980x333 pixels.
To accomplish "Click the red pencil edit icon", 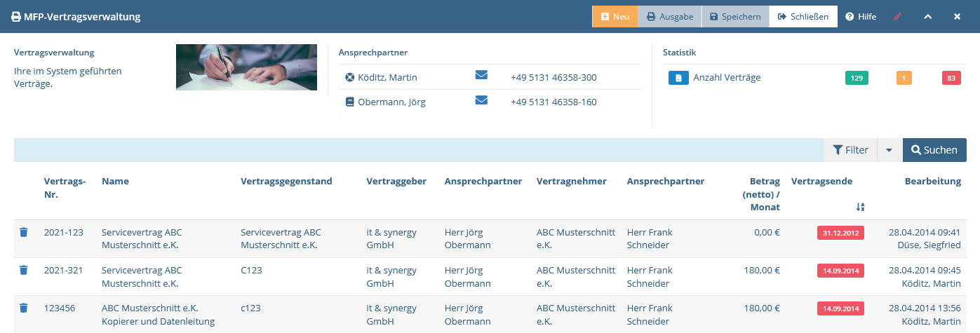I will click(x=898, y=16).
